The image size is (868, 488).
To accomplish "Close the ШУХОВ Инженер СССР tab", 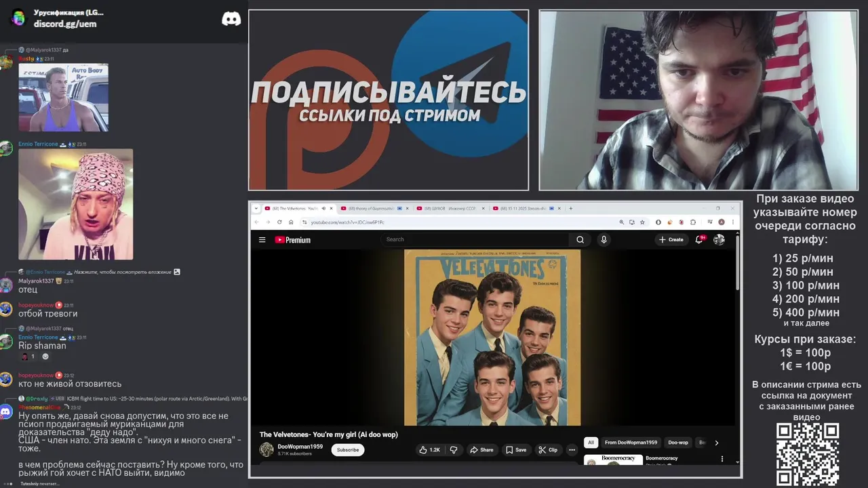I will coord(483,208).
